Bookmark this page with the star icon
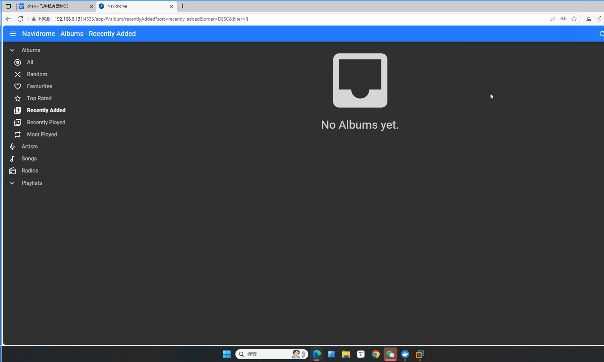 coord(574,19)
